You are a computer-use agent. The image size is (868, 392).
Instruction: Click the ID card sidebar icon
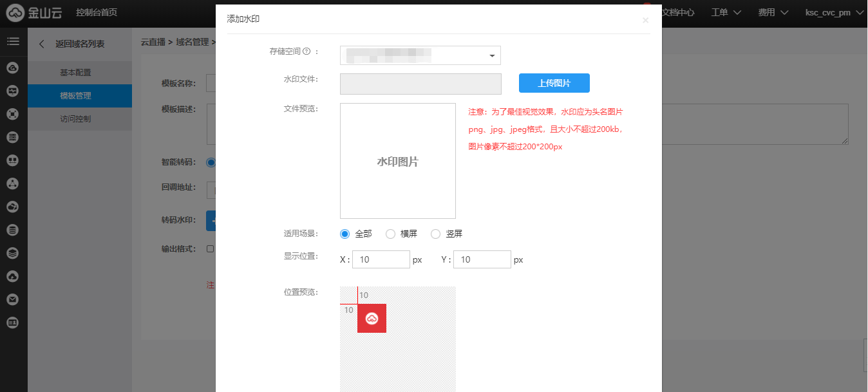pyautogui.click(x=12, y=322)
